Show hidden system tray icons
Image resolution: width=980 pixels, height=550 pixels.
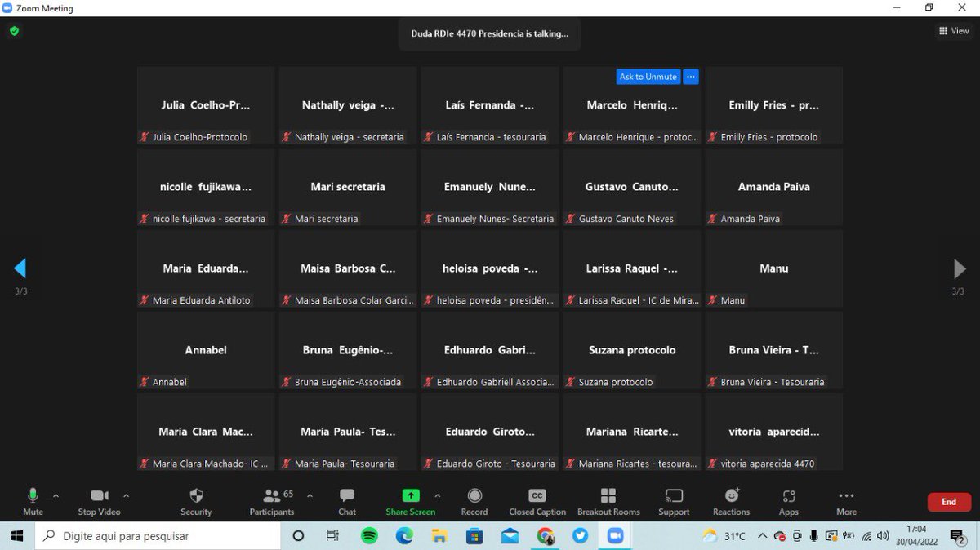762,536
